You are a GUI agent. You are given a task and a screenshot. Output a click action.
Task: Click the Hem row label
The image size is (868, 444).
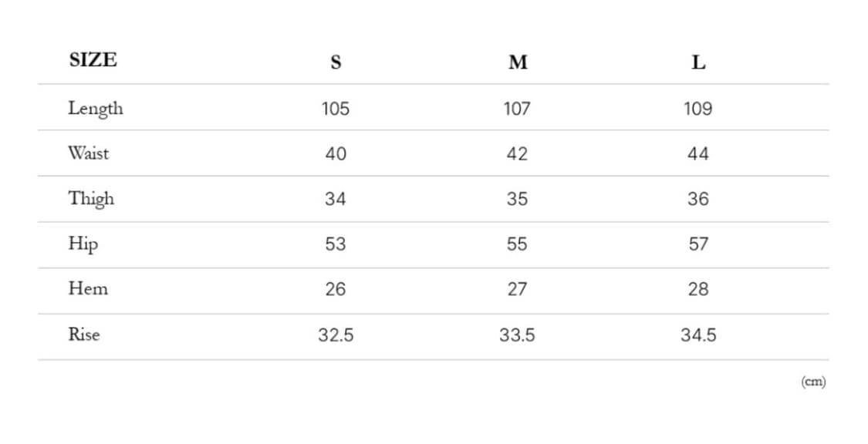pos(88,289)
